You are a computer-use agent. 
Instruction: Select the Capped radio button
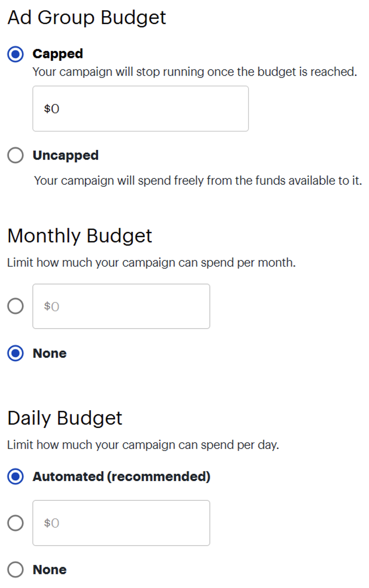tap(15, 54)
